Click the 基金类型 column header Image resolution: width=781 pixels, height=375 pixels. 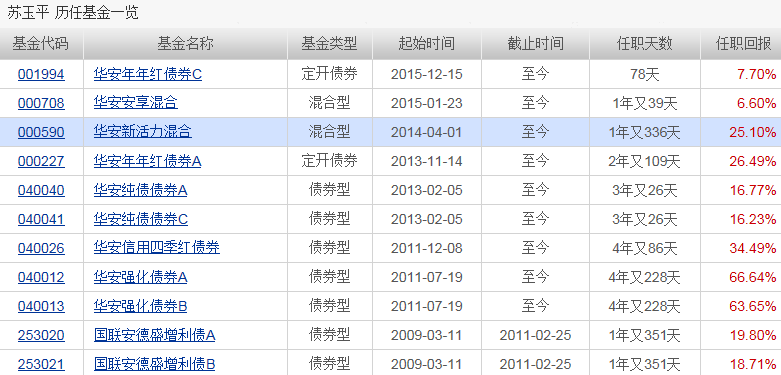pos(329,44)
